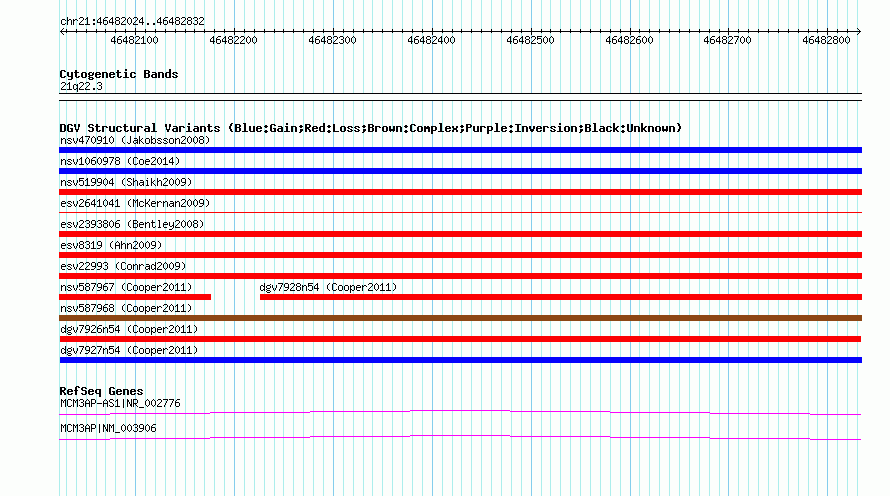The width and height of the screenshot is (890, 496).
Task: Click nsv1060978 (Coe2014) label
Action: [120, 161]
